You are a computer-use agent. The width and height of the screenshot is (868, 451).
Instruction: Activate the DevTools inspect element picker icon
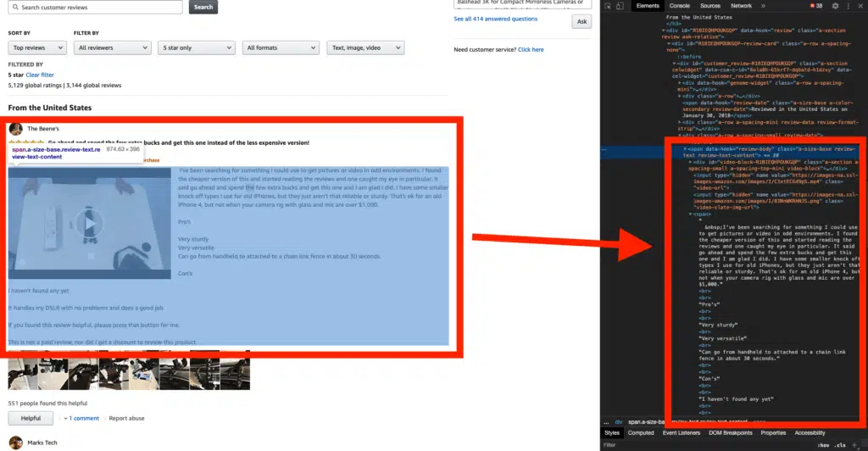coord(608,6)
